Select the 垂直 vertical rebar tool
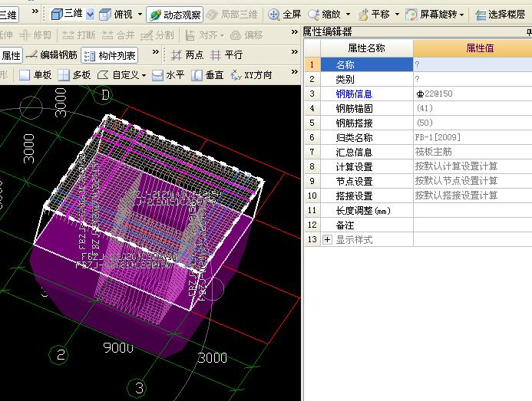The image size is (532, 401). click(207, 75)
